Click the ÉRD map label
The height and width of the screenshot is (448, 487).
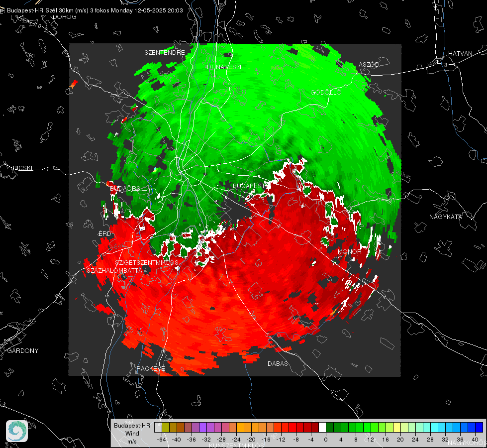coord(104,234)
